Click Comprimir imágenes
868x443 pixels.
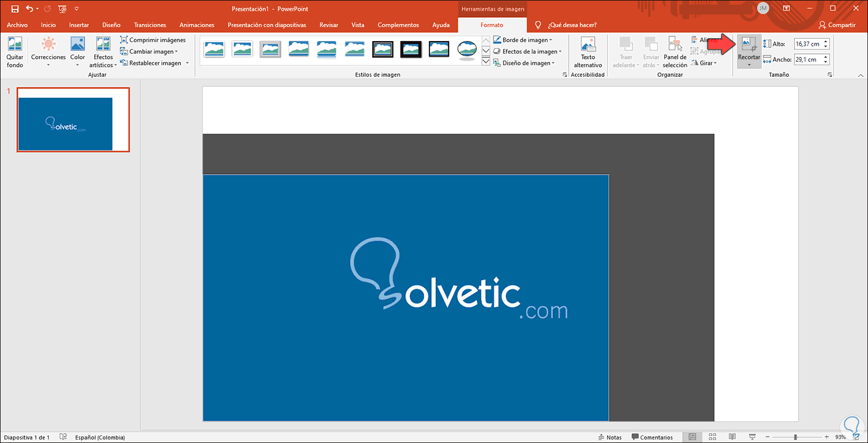click(x=153, y=40)
